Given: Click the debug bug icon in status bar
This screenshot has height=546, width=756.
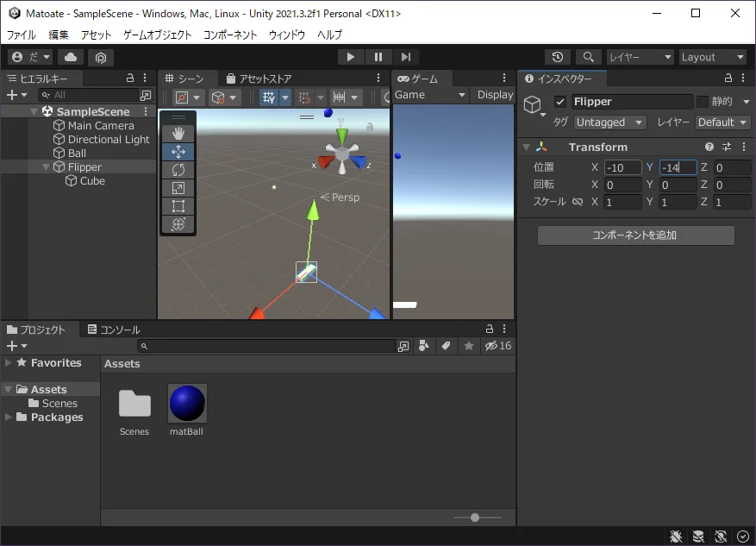Looking at the screenshot, I should [x=676, y=536].
